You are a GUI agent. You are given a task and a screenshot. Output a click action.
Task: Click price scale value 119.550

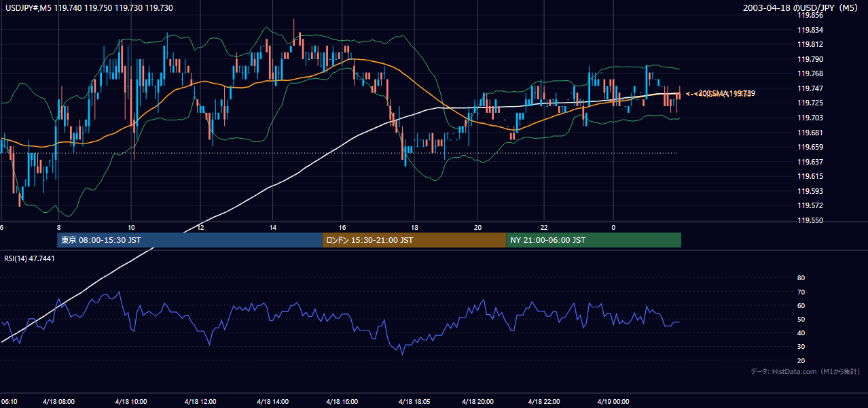(810, 220)
